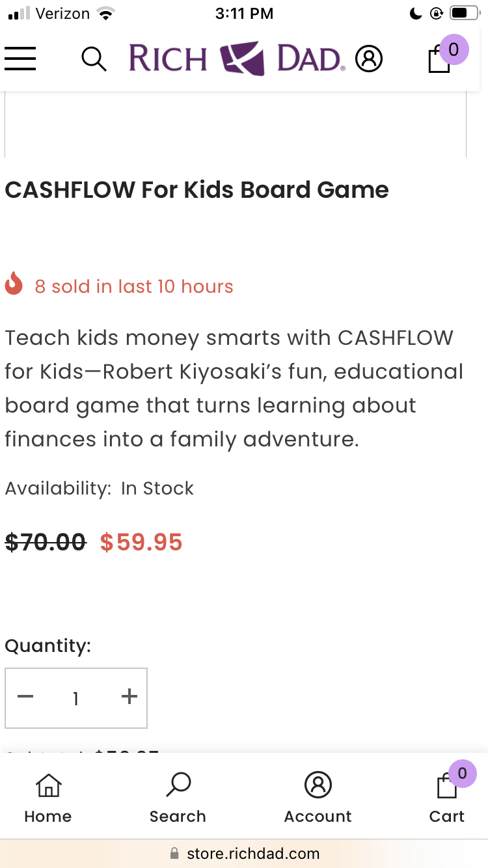Tap the lock icon beside the URL
The width and height of the screenshot is (488, 868).
click(x=174, y=853)
